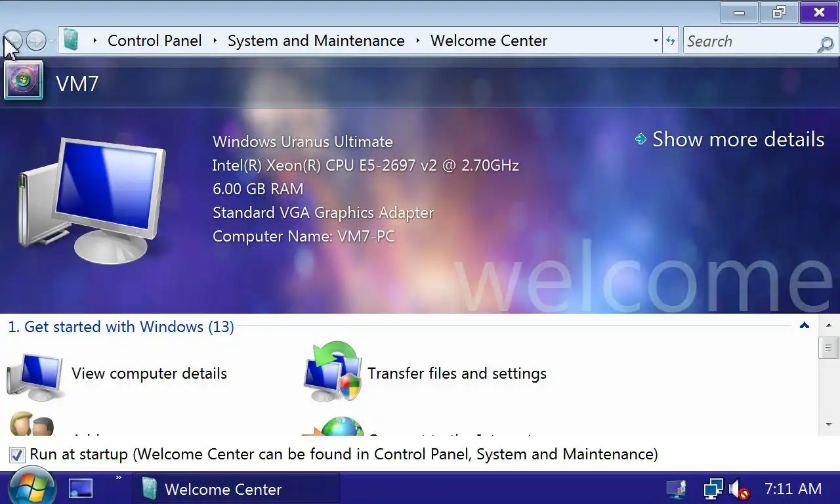Viewport: 840px width, 504px height.
Task: Open Show more details link
Action: tap(738, 139)
